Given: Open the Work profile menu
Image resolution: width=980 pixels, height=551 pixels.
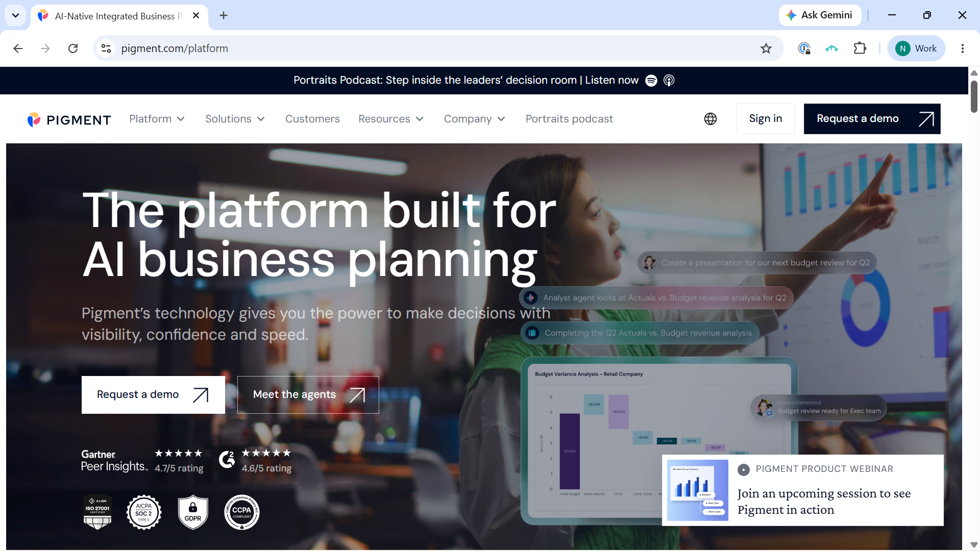Looking at the screenshot, I should click(916, 48).
